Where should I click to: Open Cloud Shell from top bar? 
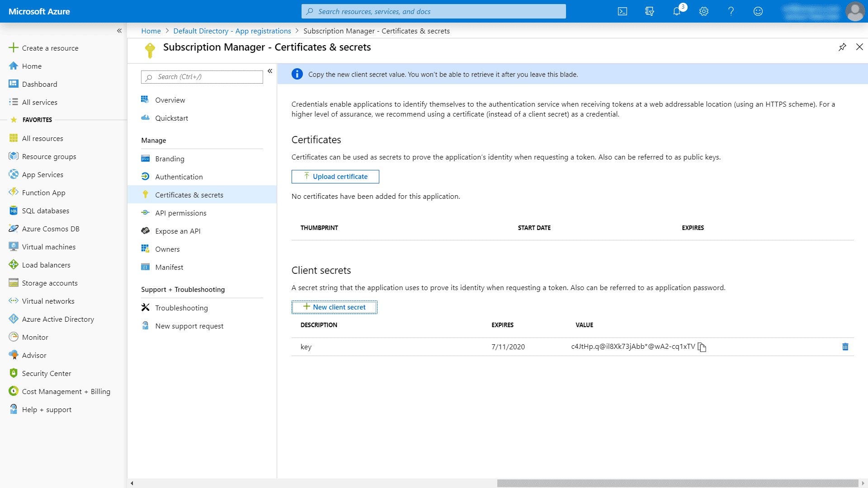tap(623, 11)
